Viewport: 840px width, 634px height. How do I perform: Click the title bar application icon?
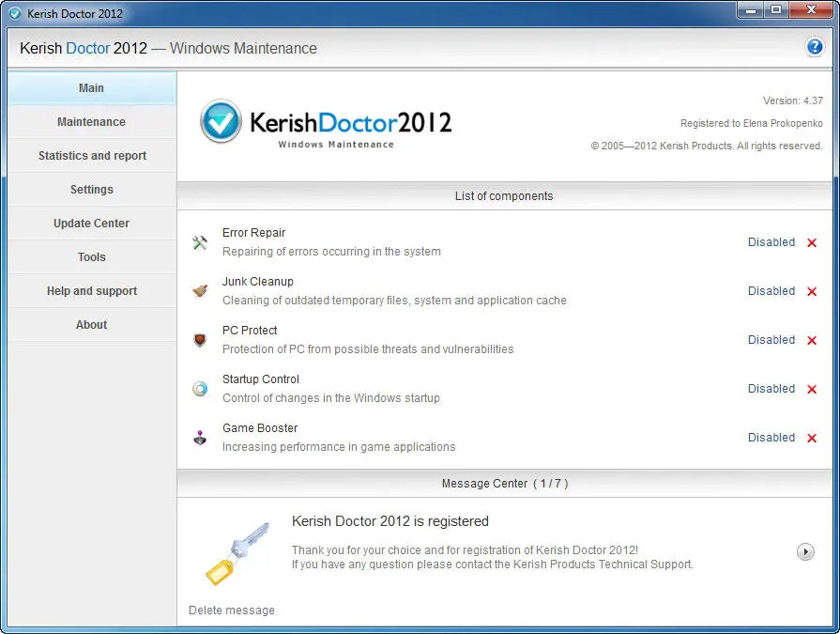click(x=15, y=13)
